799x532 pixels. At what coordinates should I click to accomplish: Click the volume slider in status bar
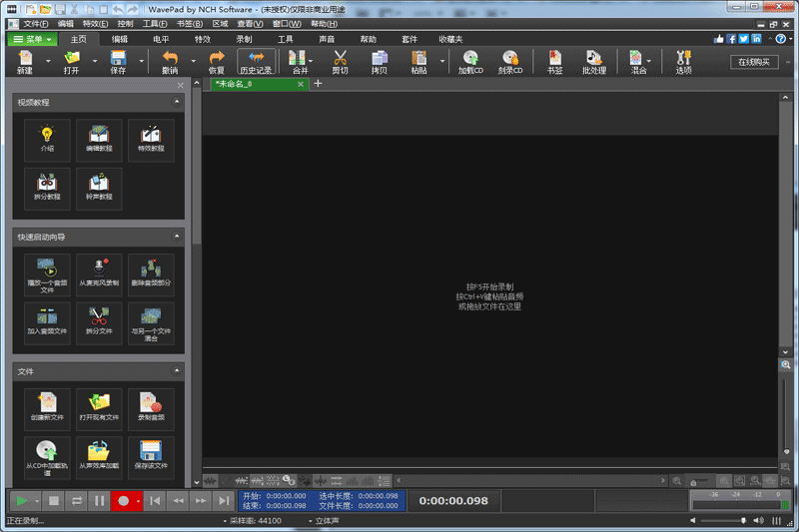click(741, 521)
